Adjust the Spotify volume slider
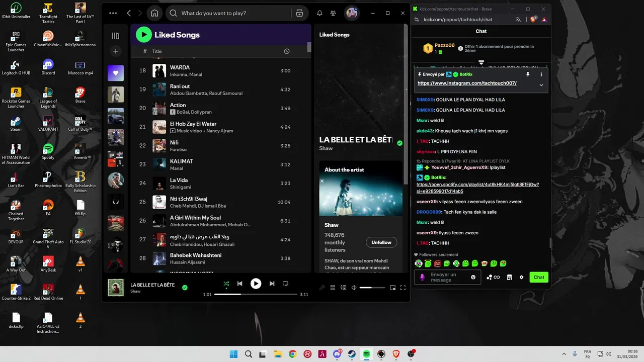Image resolution: width=644 pixels, height=362 pixels. (372, 288)
